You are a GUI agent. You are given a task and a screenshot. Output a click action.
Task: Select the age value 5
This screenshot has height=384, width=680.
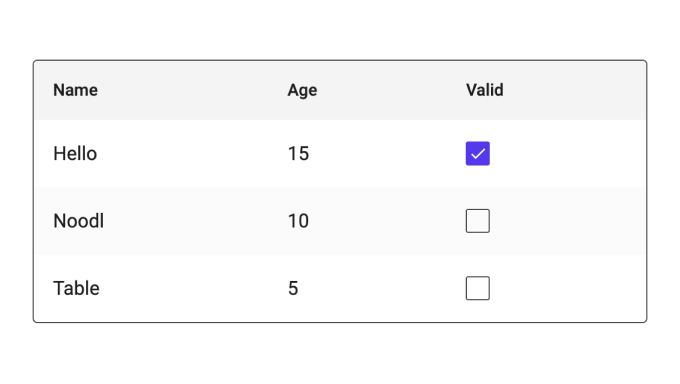pyautogui.click(x=293, y=288)
